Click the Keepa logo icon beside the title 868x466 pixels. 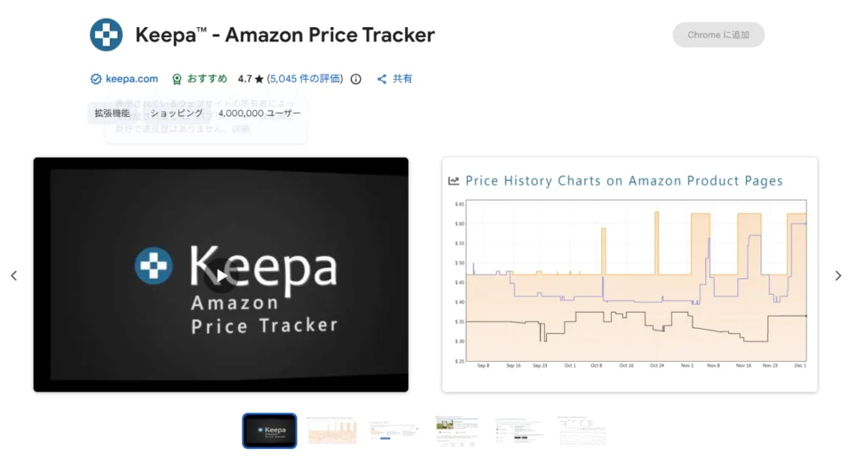tap(106, 35)
